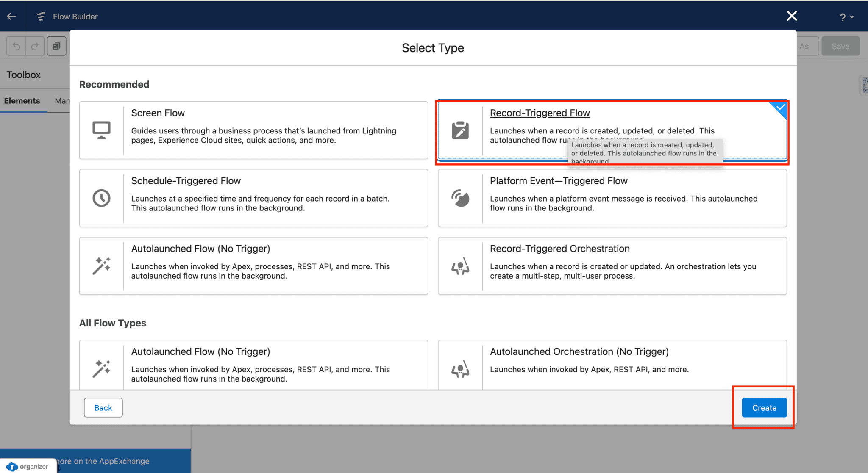Click the organizer extension badge at bottom-left
Image resolution: width=868 pixels, height=473 pixels.
click(x=28, y=466)
